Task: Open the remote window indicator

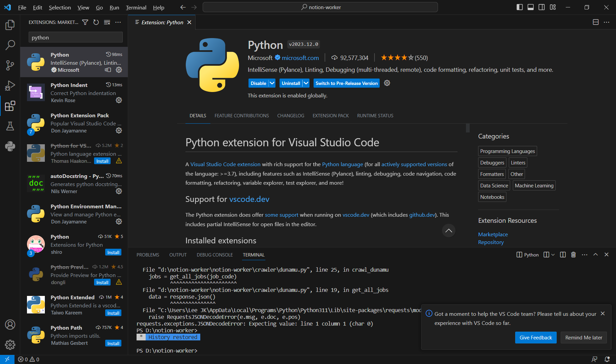Action: pos(7,359)
